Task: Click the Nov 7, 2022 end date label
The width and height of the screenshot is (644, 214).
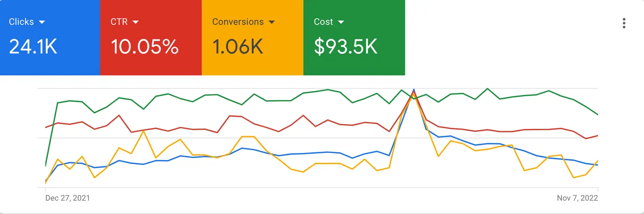Action: pyautogui.click(x=577, y=198)
